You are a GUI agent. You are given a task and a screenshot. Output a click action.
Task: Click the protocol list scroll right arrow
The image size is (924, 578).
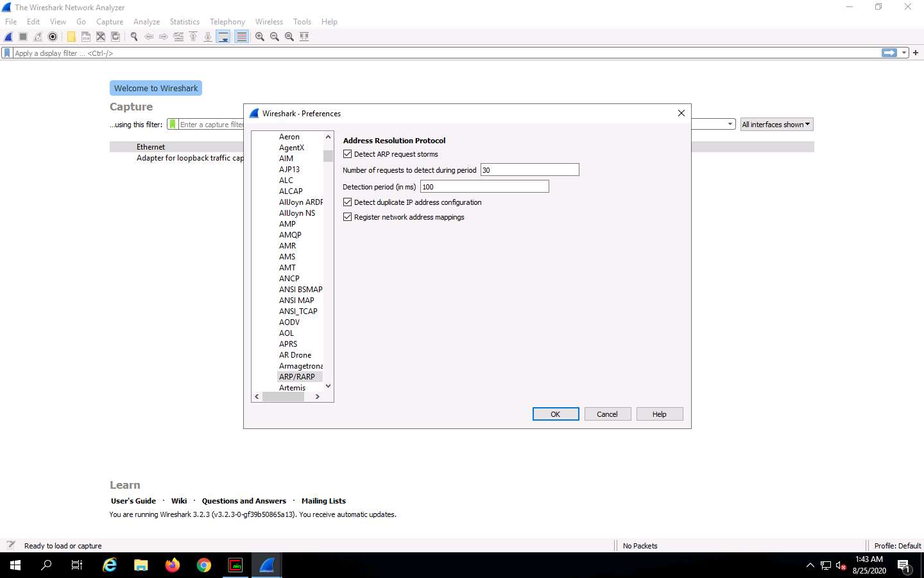click(317, 397)
